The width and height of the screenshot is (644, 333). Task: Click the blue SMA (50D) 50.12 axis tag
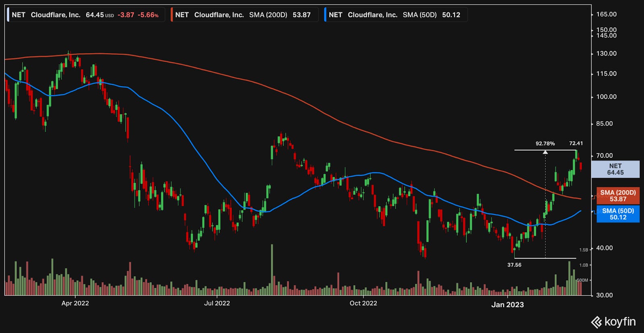(618, 214)
